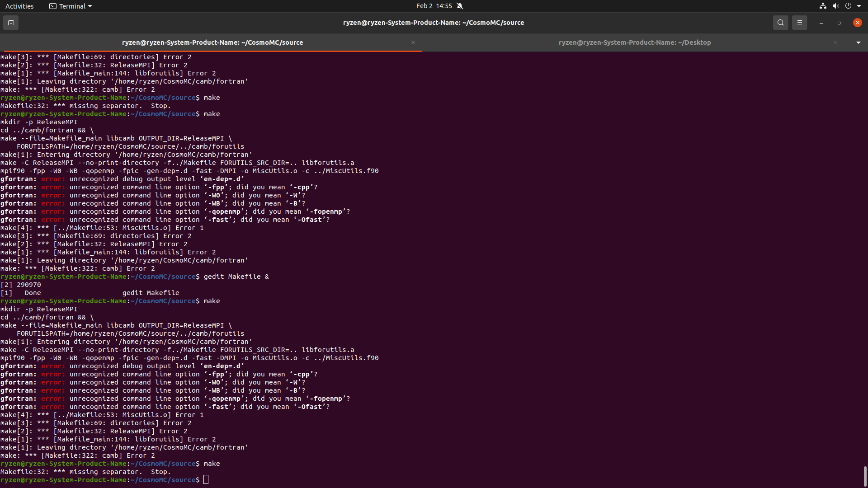
Task: Open the Terminal app menu
Action: coord(71,6)
